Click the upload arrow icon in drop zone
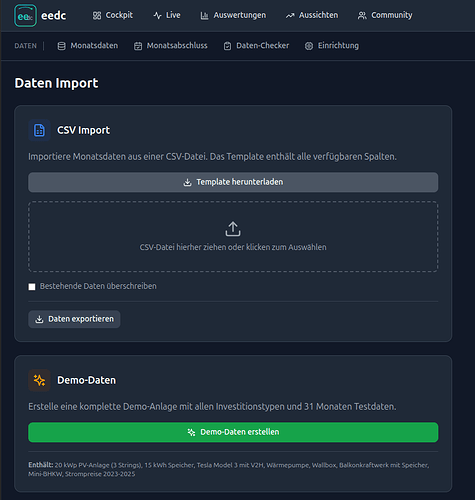 click(233, 229)
